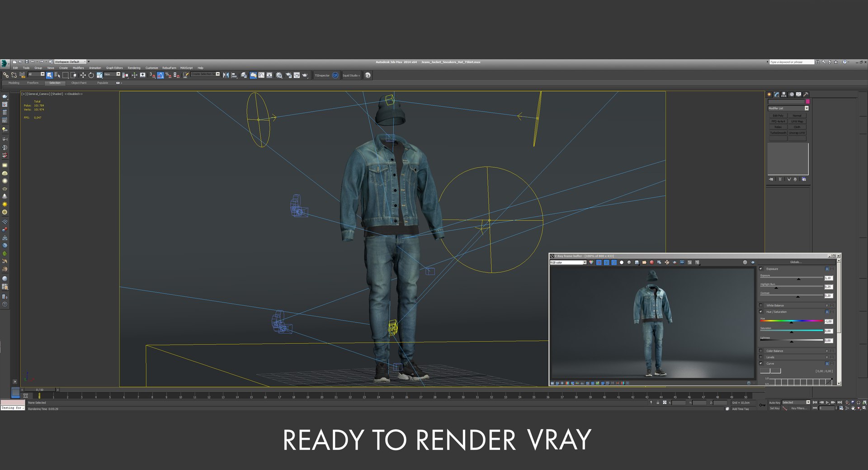This screenshot has height=470, width=868.
Task: Open the Workspace: Default dropdown
Action: [x=70, y=62]
